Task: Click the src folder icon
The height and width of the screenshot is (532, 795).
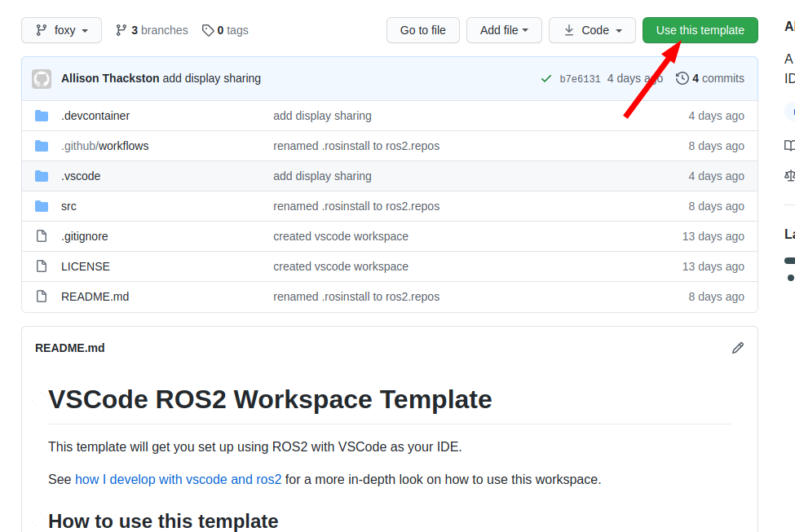Action: tap(42, 206)
